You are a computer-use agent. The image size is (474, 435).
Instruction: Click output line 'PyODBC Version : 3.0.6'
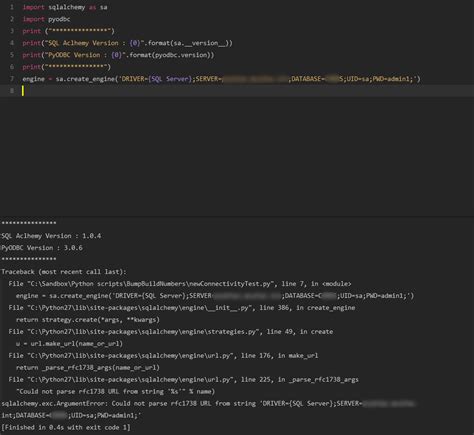[x=42, y=248]
